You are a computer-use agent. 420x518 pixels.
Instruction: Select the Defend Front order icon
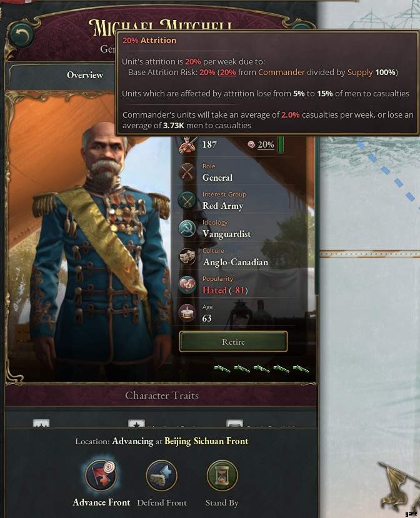tap(162, 475)
